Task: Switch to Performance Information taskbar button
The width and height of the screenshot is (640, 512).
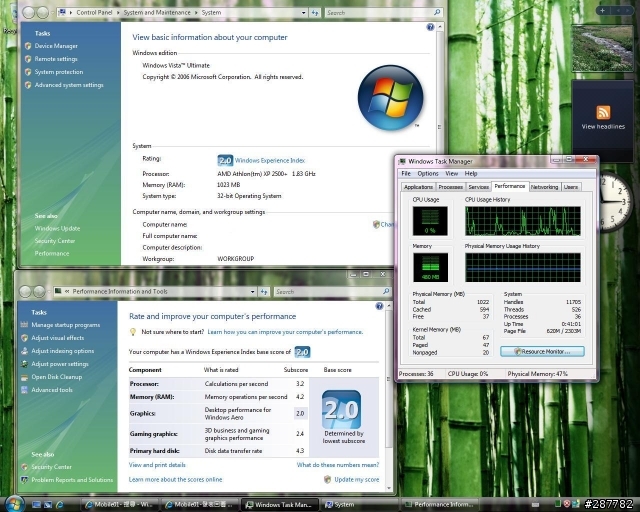Action: (x=439, y=505)
